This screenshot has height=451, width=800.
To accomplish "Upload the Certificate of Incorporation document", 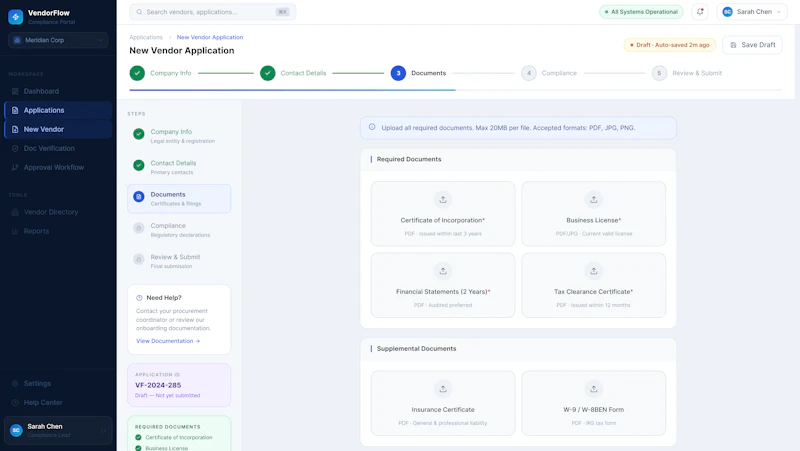I will click(x=443, y=214).
